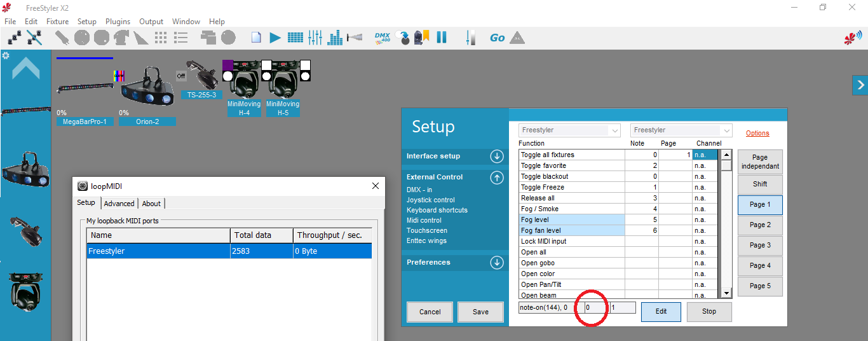Click the blue grid matrix icon
868x341 pixels.
click(295, 38)
